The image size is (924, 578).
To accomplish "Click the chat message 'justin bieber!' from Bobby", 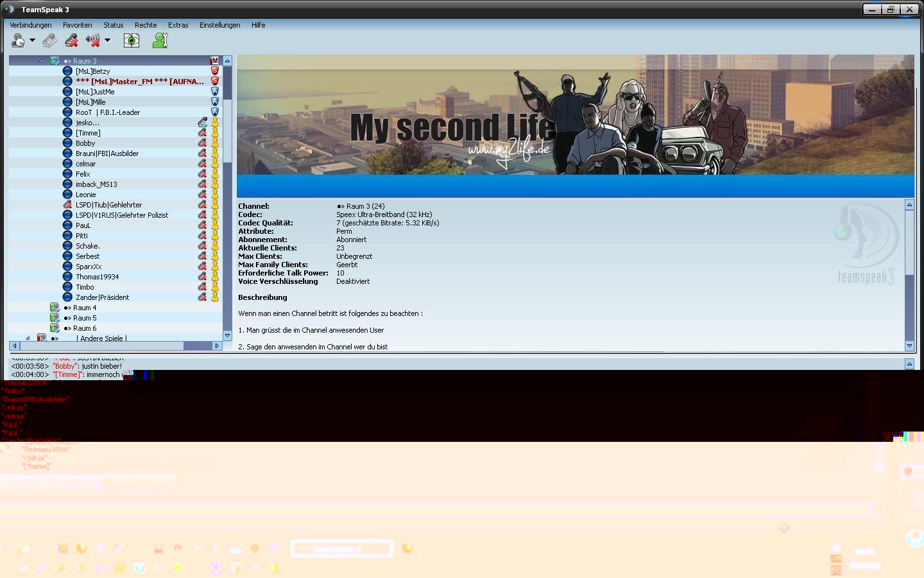I will [101, 366].
